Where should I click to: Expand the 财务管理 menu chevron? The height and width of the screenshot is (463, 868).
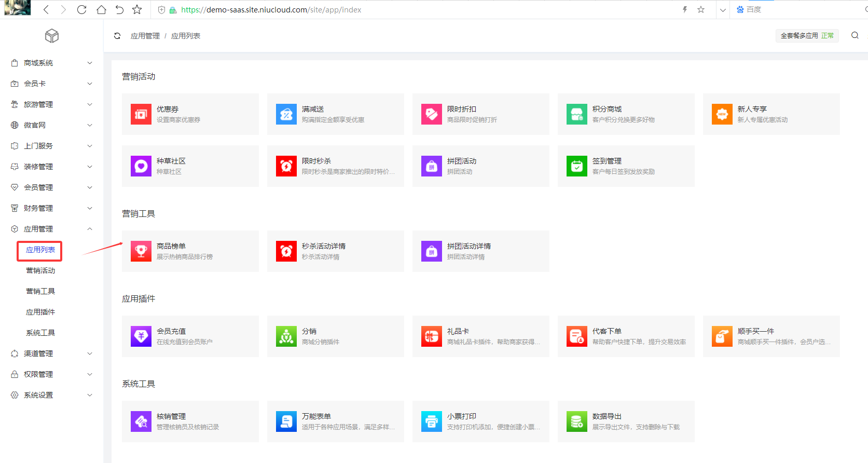click(90, 208)
